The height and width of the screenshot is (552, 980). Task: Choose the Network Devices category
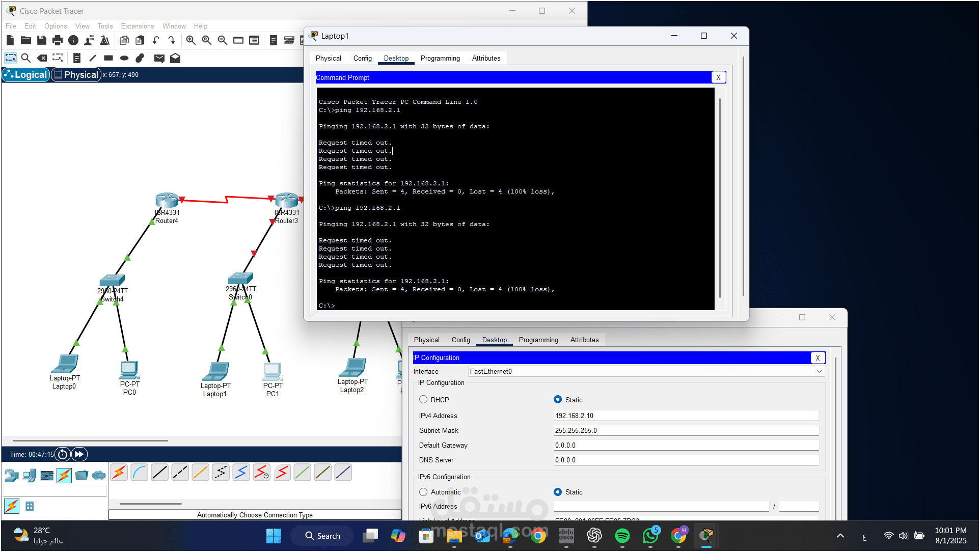[x=11, y=476]
